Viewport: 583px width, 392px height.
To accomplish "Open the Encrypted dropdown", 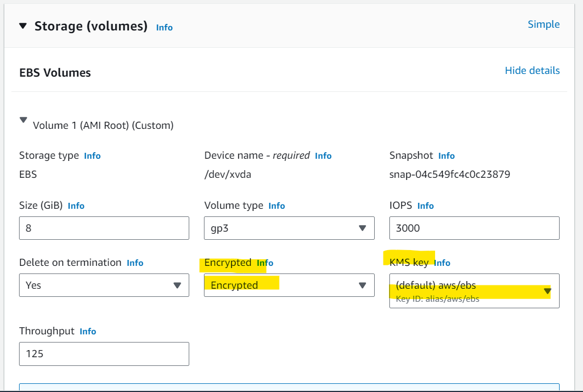I will pos(289,285).
